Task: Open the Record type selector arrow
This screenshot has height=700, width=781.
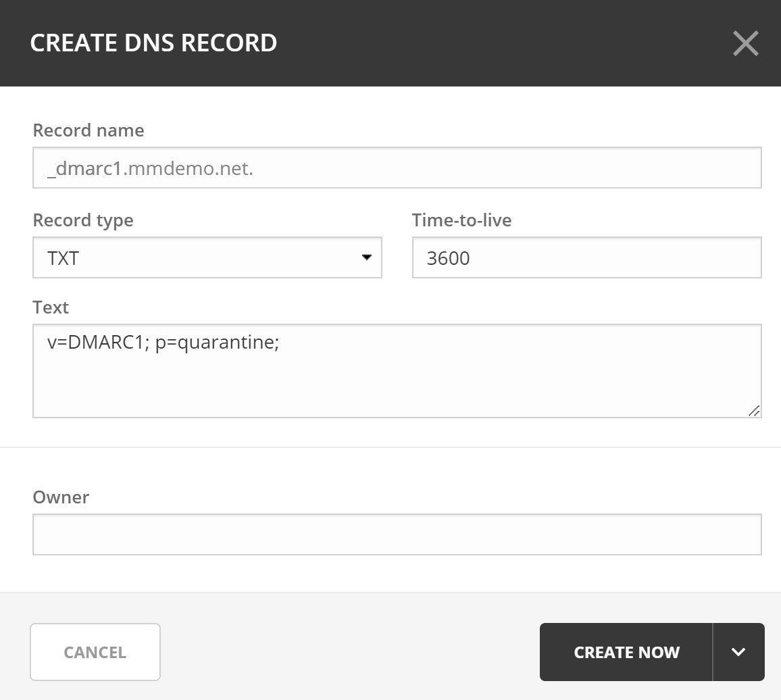Action: [x=367, y=257]
